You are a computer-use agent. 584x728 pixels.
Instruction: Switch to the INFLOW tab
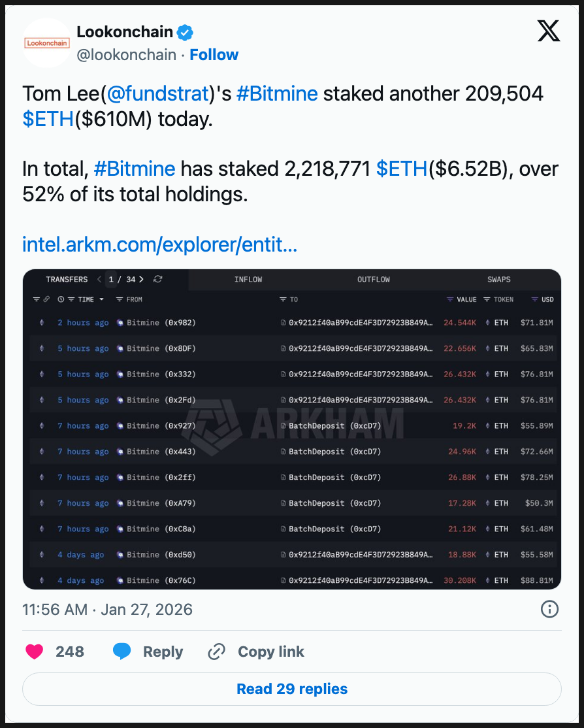pyautogui.click(x=248, y=280)
